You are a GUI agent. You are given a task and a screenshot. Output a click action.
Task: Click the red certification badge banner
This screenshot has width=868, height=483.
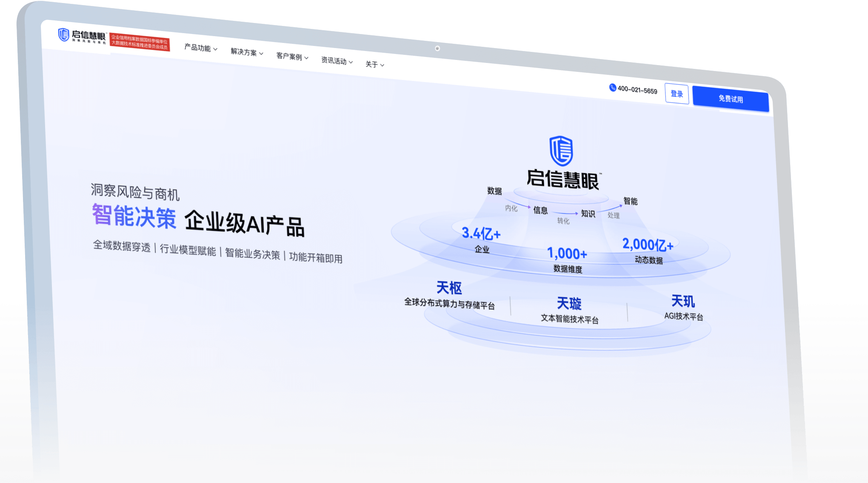140,42
